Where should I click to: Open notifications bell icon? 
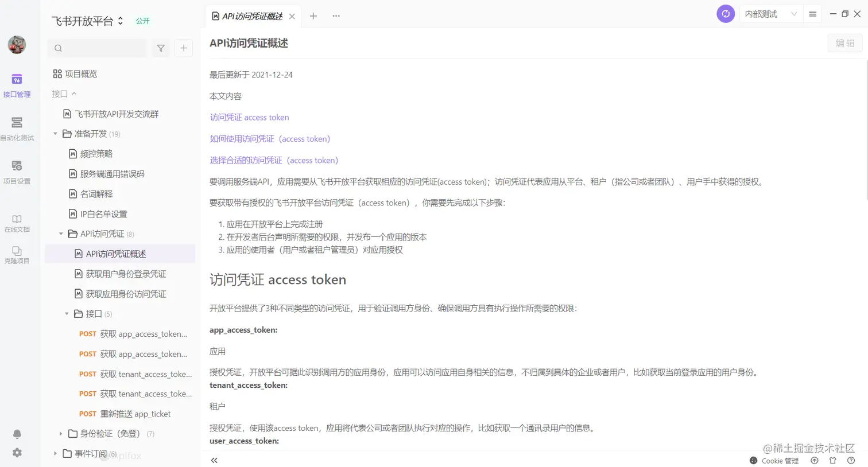click(17, 434)
